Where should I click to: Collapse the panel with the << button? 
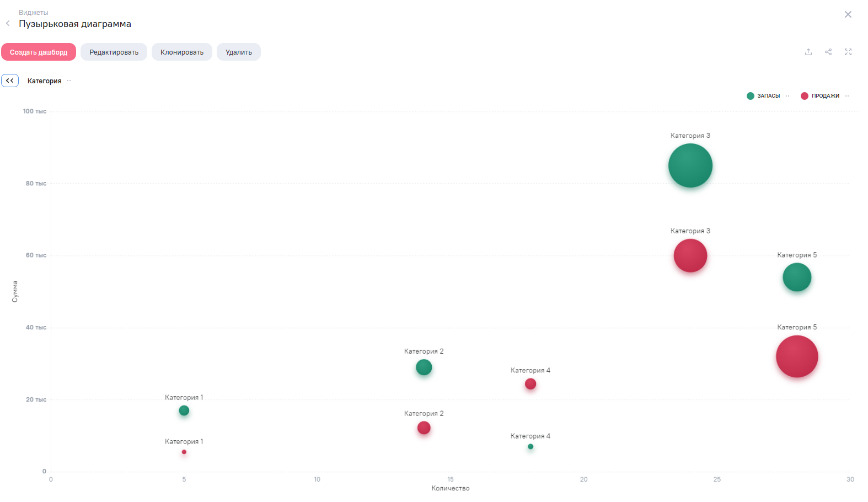(x=10, y=81)
